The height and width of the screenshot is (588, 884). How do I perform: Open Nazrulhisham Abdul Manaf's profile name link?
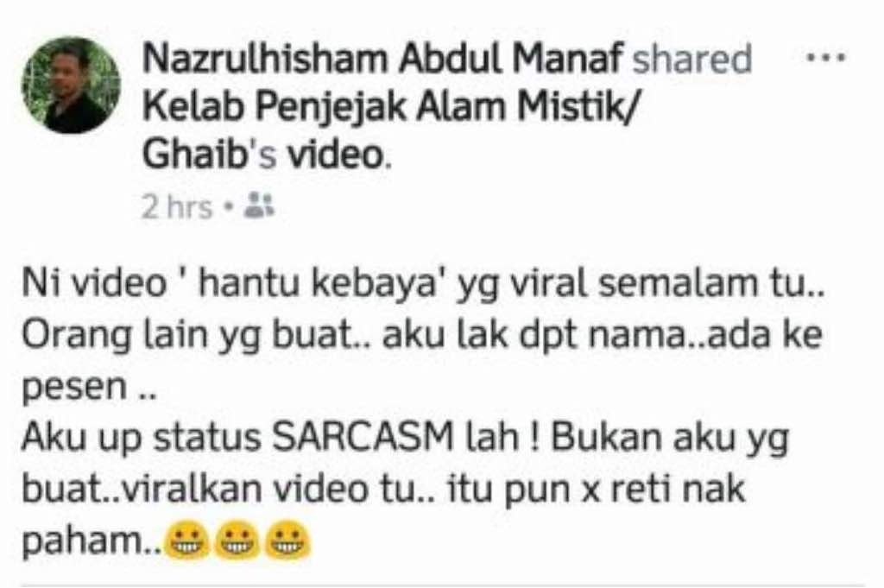(383, 59)
